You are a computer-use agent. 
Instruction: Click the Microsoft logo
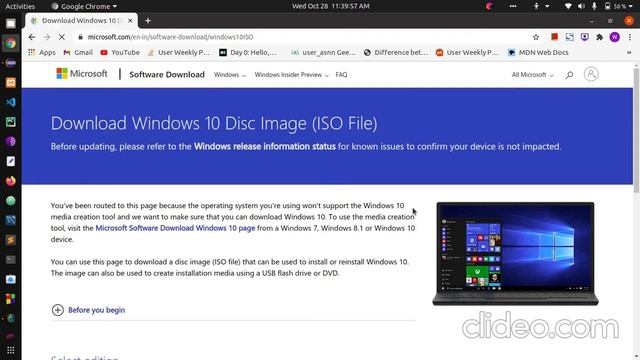82,74
